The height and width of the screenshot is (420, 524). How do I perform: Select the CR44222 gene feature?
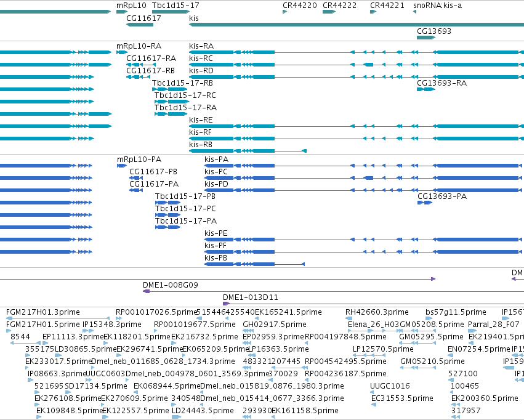[x=329, y=12]
